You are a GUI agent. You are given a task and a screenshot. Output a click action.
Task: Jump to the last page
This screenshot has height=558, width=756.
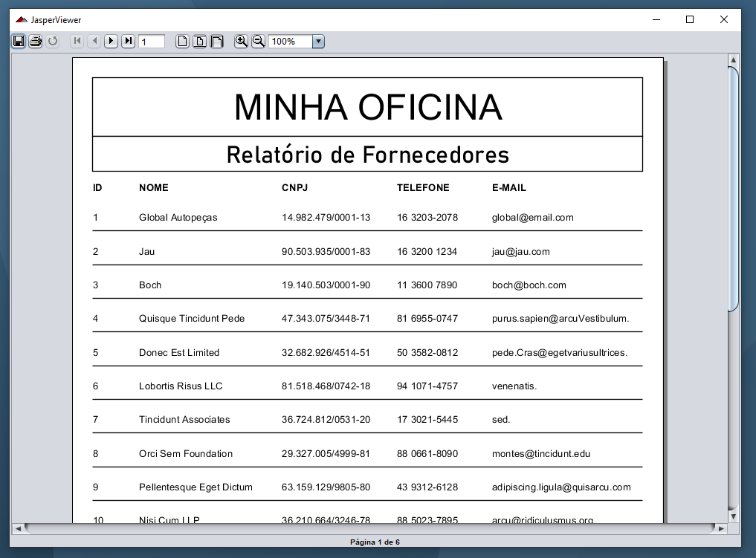point(129,42)
